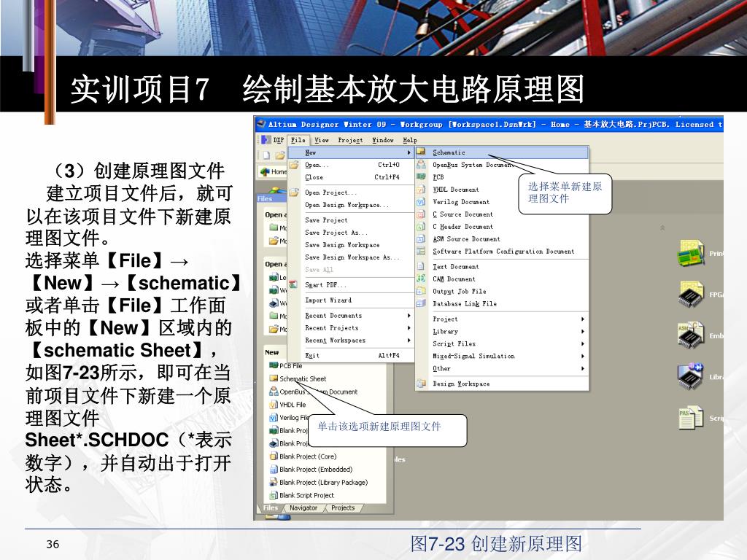Image resolution: width=747 pixels, height=560 pixels.
Task: Expand the Library submenu arrow
Action: pos(583,332)
